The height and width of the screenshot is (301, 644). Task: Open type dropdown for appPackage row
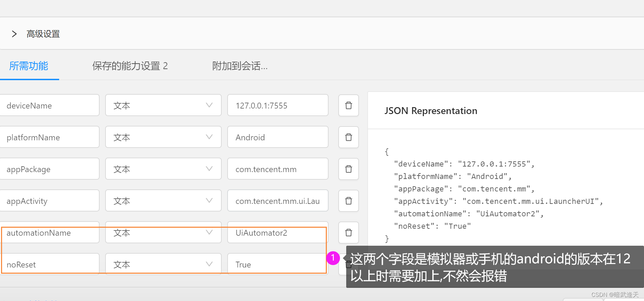coord(163,169)
